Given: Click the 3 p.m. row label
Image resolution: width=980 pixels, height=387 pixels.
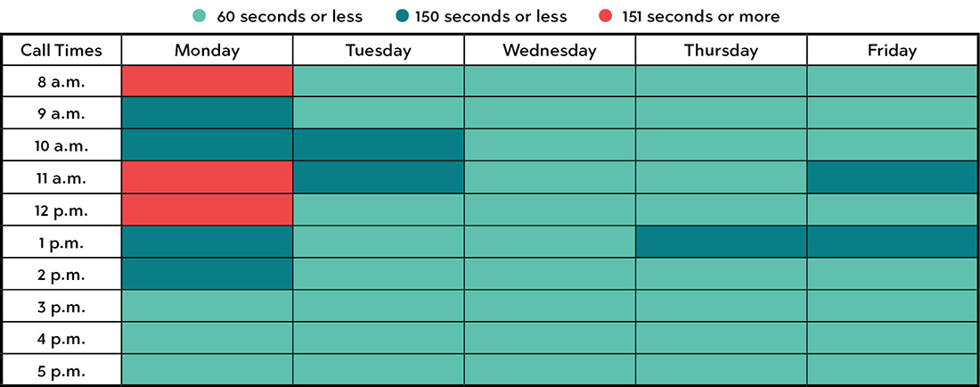Looking at the screenshot, I should coord(61,306).
